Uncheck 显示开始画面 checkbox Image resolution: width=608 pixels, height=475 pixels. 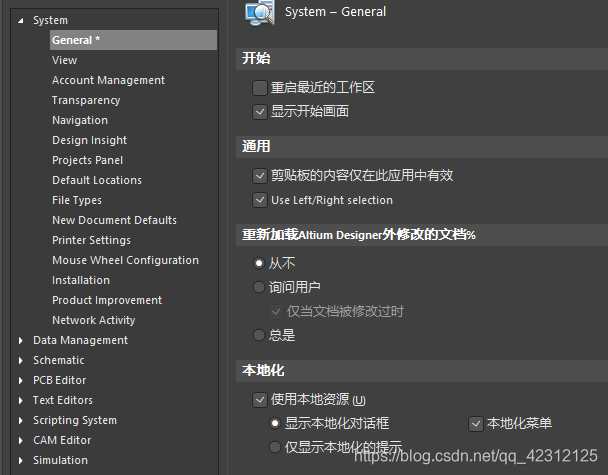(x=259, y=112)
